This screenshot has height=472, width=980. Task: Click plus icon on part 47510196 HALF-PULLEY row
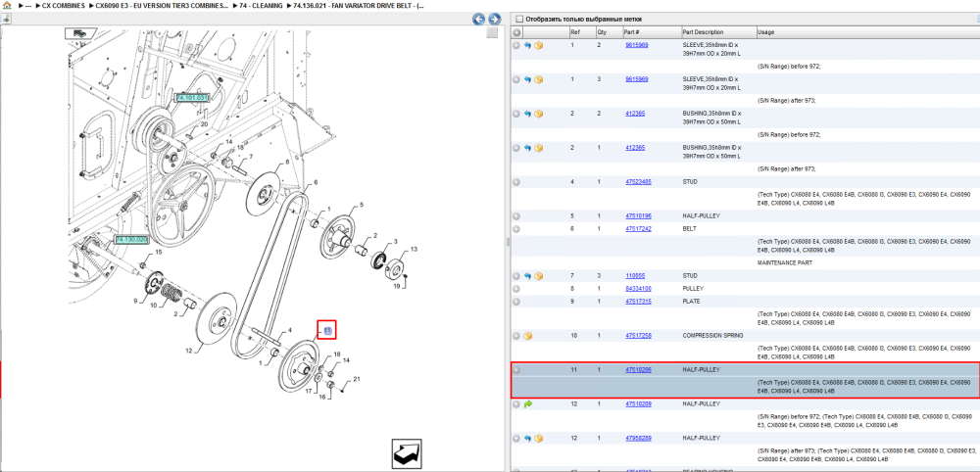pyautogui.click(x=516, y=216)
